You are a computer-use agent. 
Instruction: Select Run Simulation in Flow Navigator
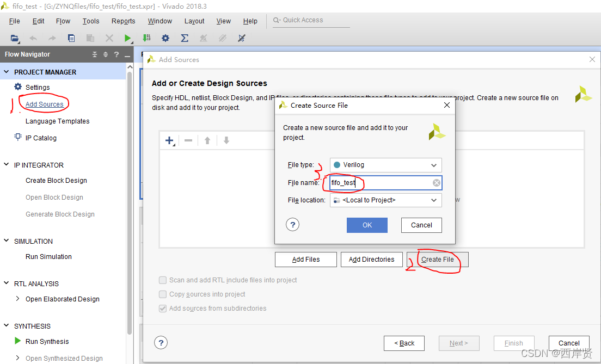point(48,257)
